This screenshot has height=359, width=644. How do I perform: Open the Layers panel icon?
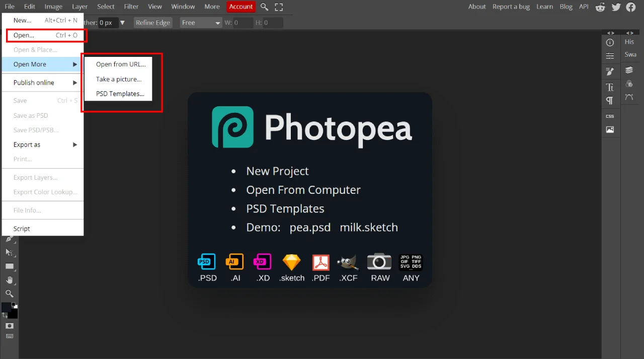click(x=629, y=70)
